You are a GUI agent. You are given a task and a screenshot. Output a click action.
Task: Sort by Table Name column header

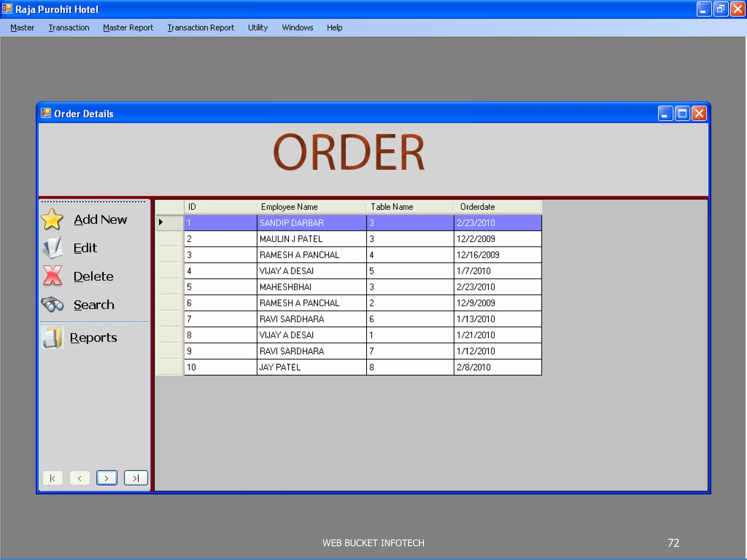point(410,207)
